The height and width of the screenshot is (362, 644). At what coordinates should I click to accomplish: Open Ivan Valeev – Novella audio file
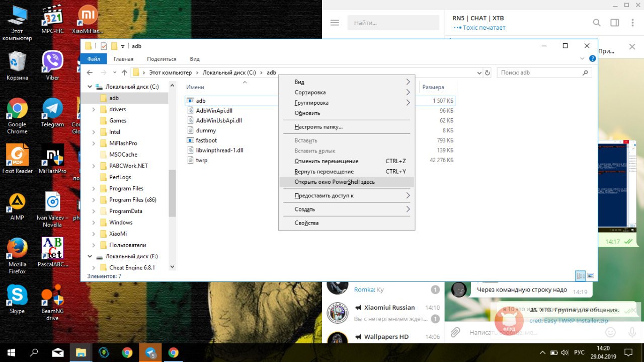(x=52, y=209)
